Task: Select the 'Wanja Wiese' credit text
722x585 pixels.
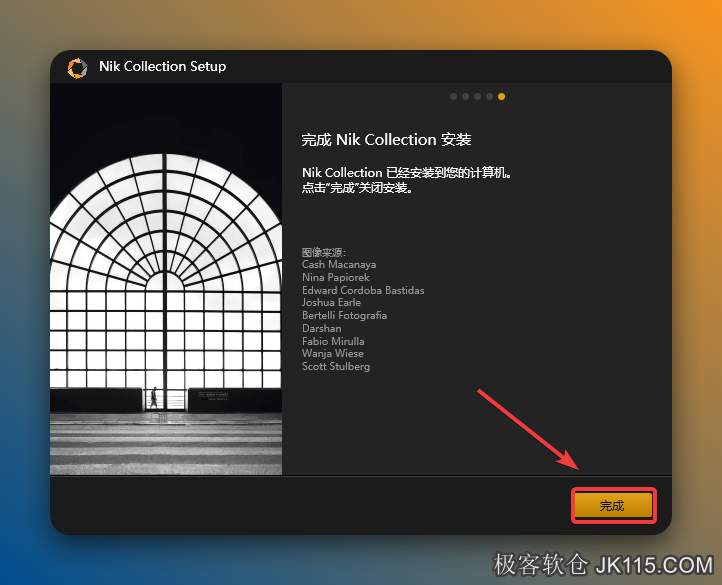Action: point(332,354)
